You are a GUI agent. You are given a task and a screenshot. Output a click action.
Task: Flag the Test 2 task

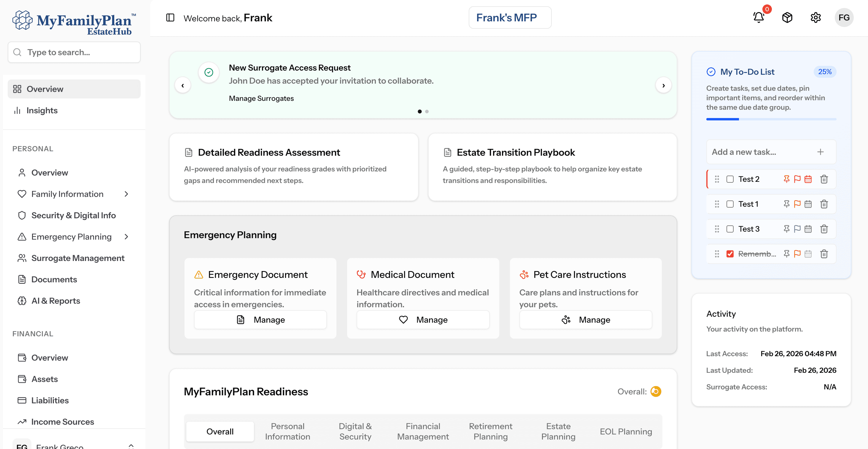797,179
